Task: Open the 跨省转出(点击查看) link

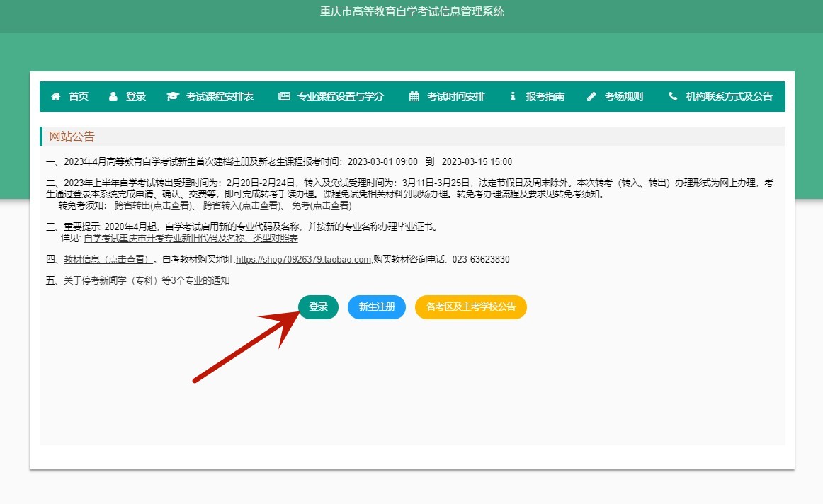Action: point(154,206)
